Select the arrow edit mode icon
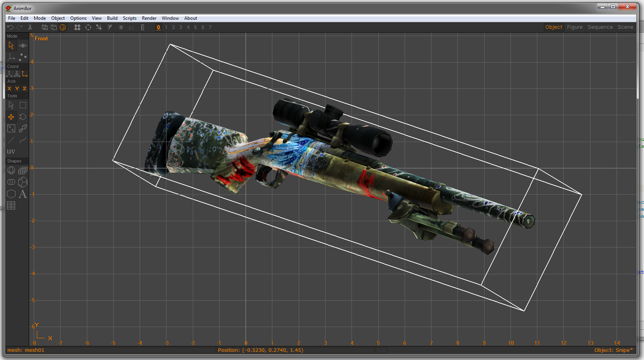Viewport: 644px width, 360px height. pos(11,45)
